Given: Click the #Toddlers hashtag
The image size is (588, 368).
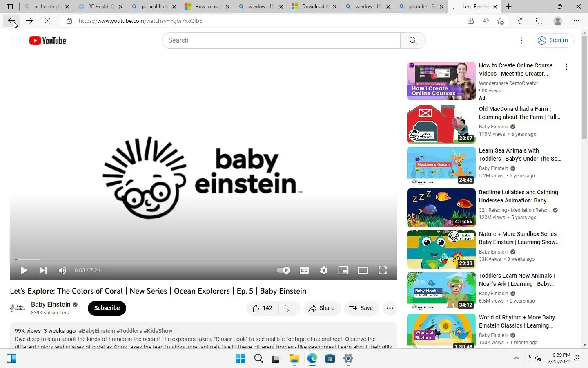Looking at the screenshot, I should pos(129,331).
